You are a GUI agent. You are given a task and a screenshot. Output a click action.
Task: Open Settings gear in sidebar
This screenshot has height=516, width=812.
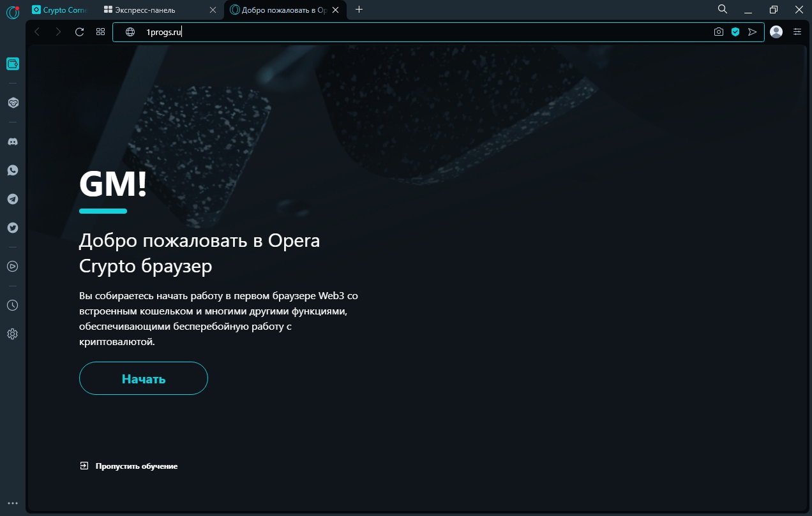click(x=13, y=334)
